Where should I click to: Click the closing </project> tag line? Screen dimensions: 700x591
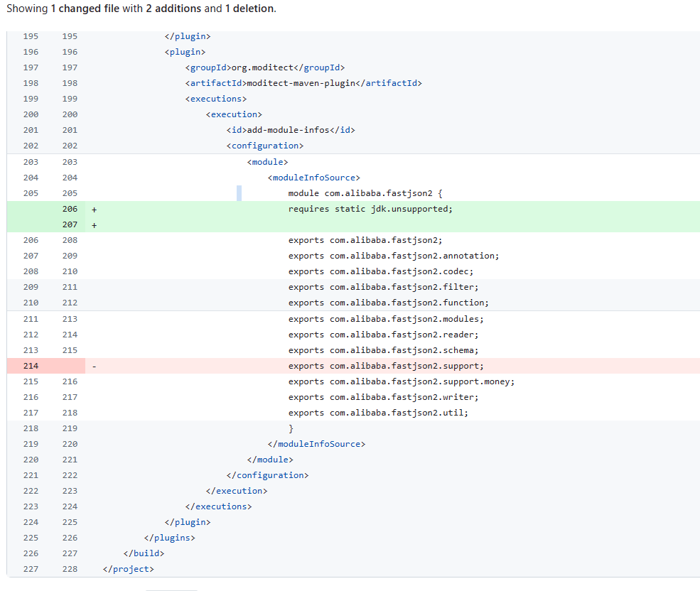coord(128,569)
